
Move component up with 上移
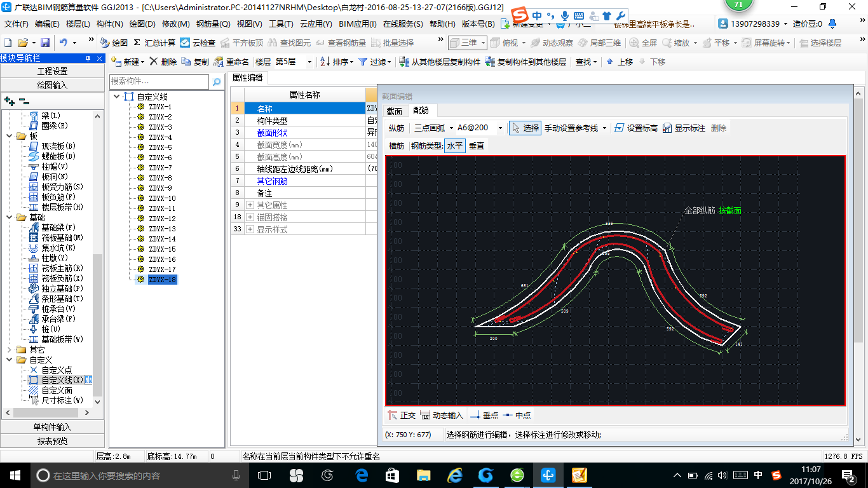[x=620, y=62]
